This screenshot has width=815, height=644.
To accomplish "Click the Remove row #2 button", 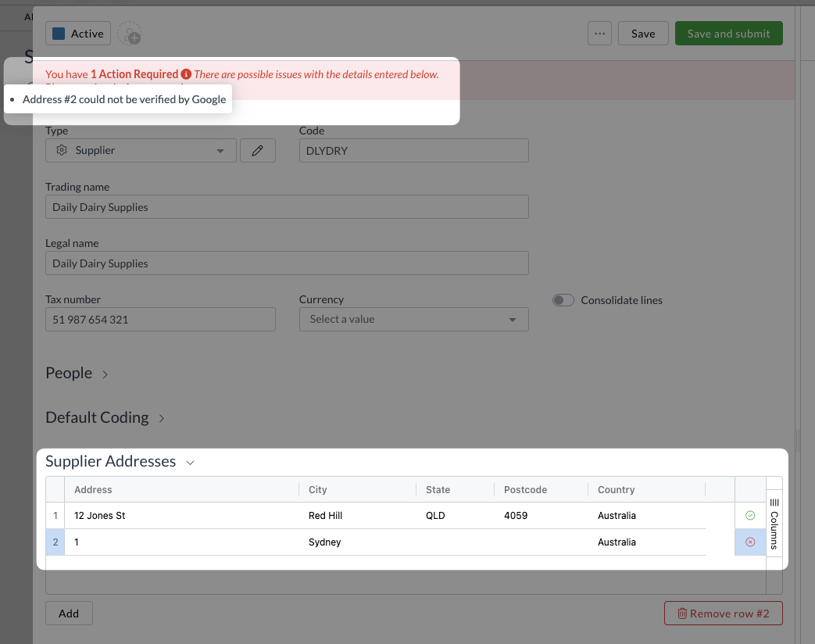I will (x=723, y=614).
